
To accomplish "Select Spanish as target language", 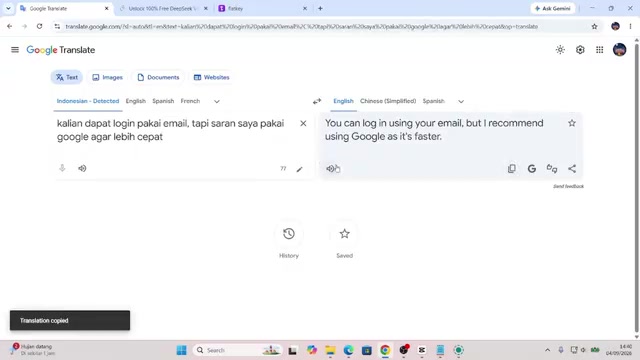I will [x=433, y=101].
